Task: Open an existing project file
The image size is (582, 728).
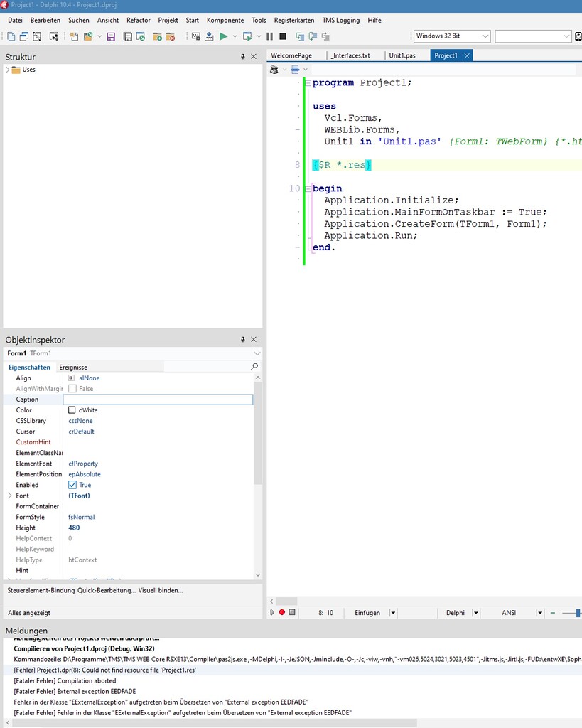Action: click(89, 36)
